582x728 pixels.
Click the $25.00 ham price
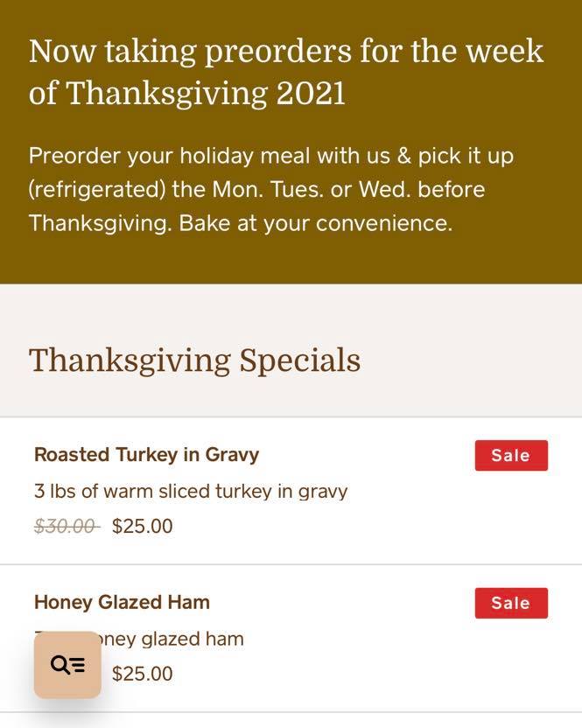coord(142,673)
